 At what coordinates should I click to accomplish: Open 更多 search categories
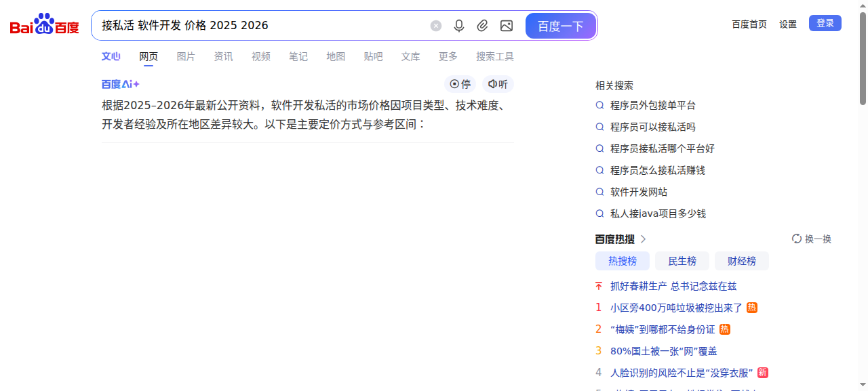(x=448, y=57)
